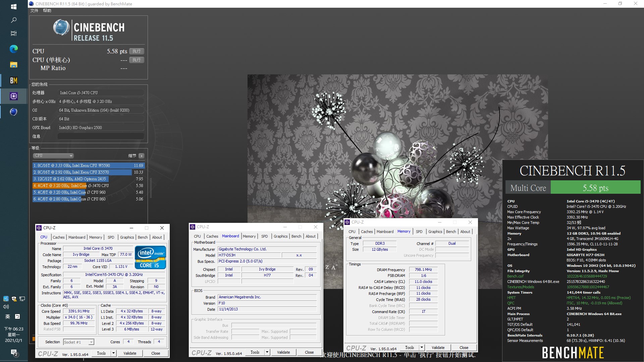Open the 文件 menu in Cinebench
The width and height of the screenshot is (644, 362).
[x=34, y=11]
